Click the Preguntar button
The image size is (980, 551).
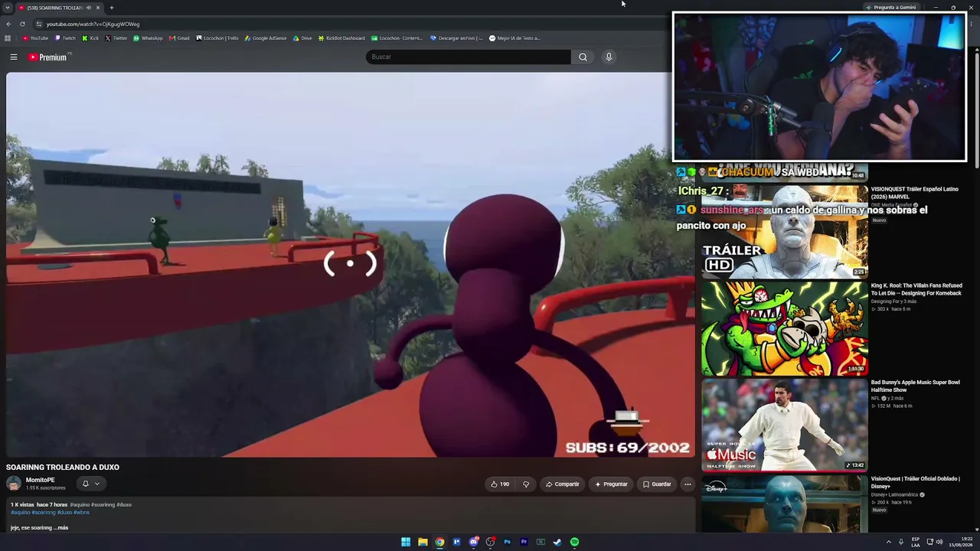(x=611, y=484)
